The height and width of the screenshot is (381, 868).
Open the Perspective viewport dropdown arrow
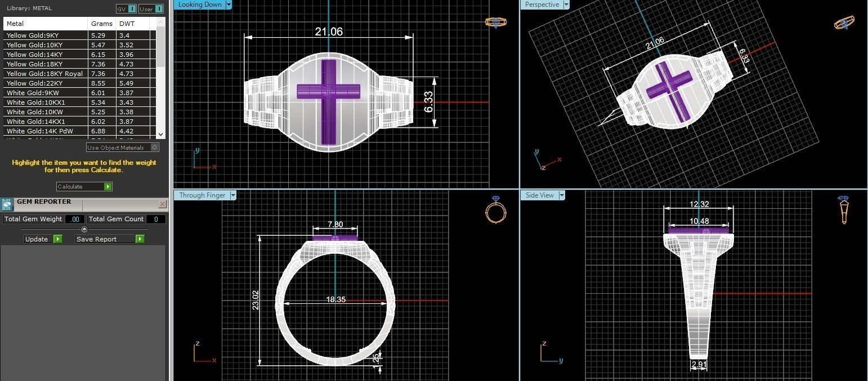pyautogui.click(x=566, y=5)
